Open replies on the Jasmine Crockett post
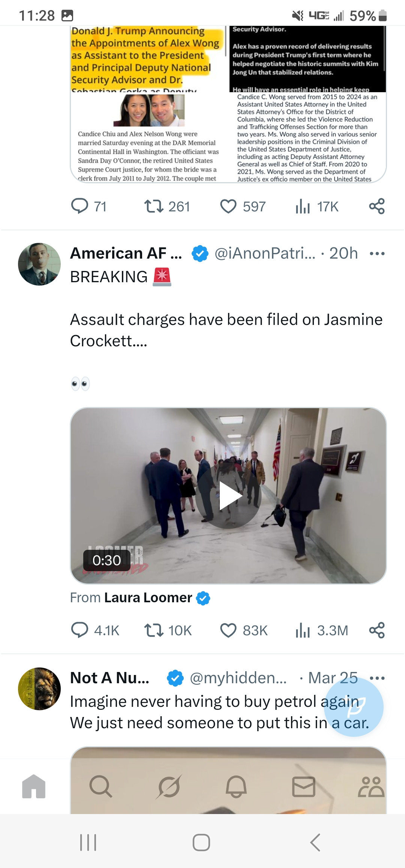The width and height of the screenshot is (405, 868). pyautogui.click(x=79, y=630)
